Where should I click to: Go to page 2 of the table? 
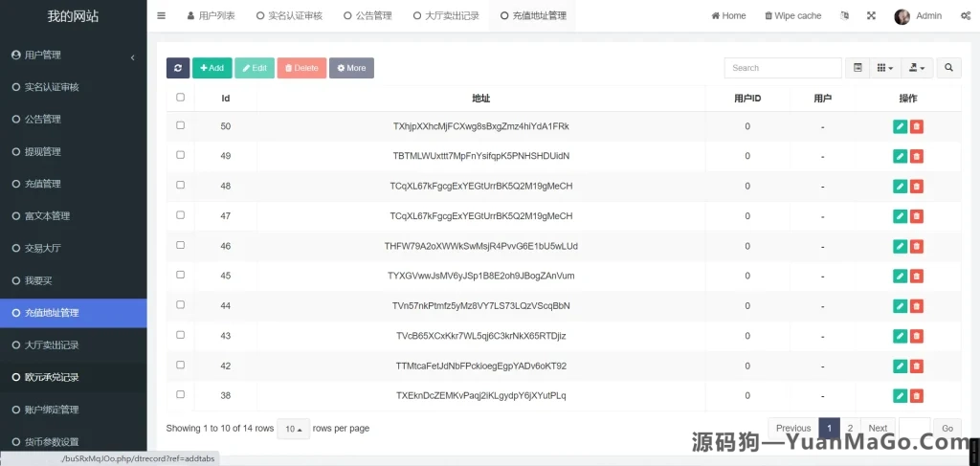pyautogui.click(x=850, y=428)
